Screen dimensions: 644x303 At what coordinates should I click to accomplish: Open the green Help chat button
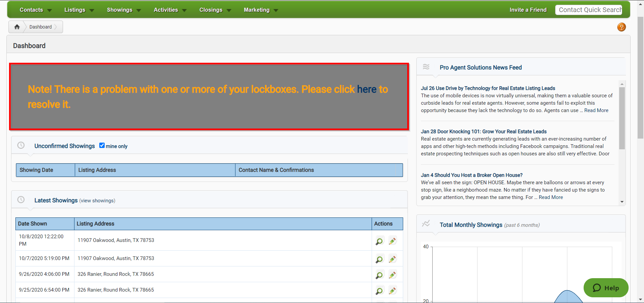pyautogui.click(x=606, y=288)
